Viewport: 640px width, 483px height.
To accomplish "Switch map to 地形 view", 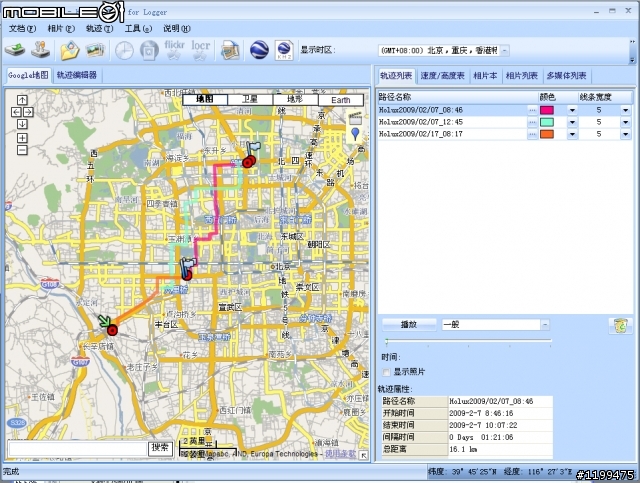I will [x=296, y=100].
